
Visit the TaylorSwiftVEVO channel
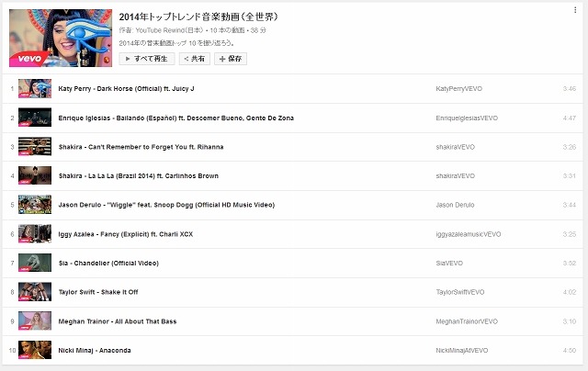coord(460,292)
